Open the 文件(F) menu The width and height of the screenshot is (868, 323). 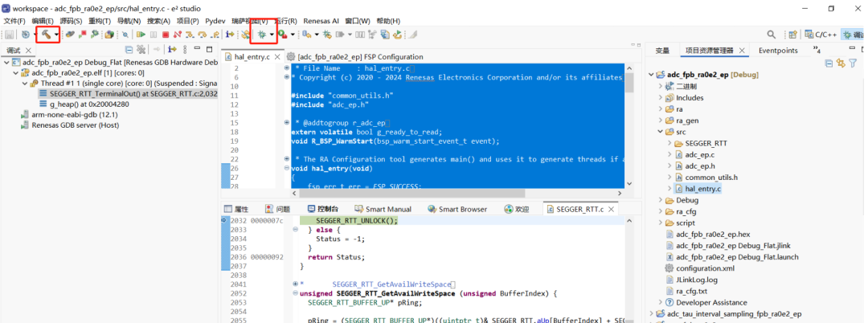click(14, 21)
